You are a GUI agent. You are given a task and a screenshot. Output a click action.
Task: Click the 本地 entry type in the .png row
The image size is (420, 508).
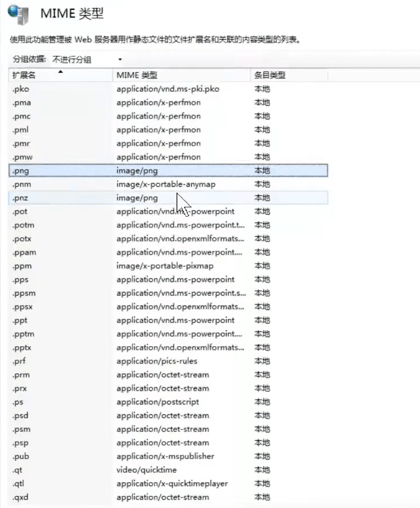262,170
